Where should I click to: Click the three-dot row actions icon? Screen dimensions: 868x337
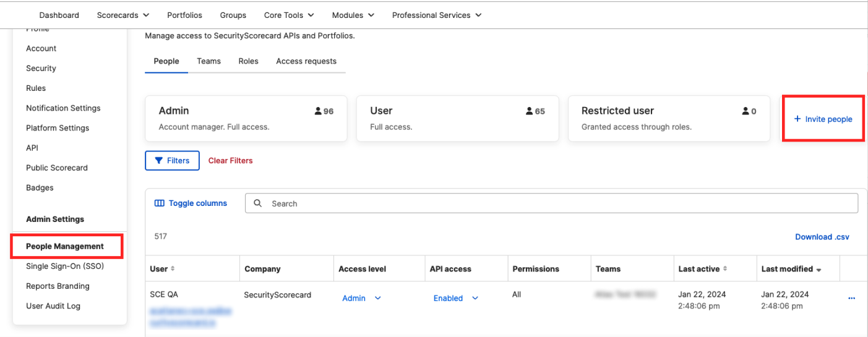851,299
